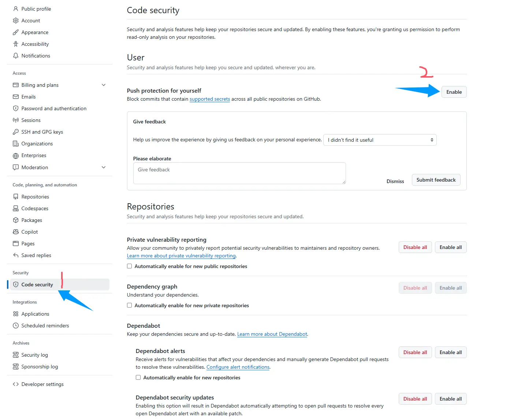Screen dimensions: 525x420
Task: Open the feedback reason dropdown
Action: tap(380, 140)
